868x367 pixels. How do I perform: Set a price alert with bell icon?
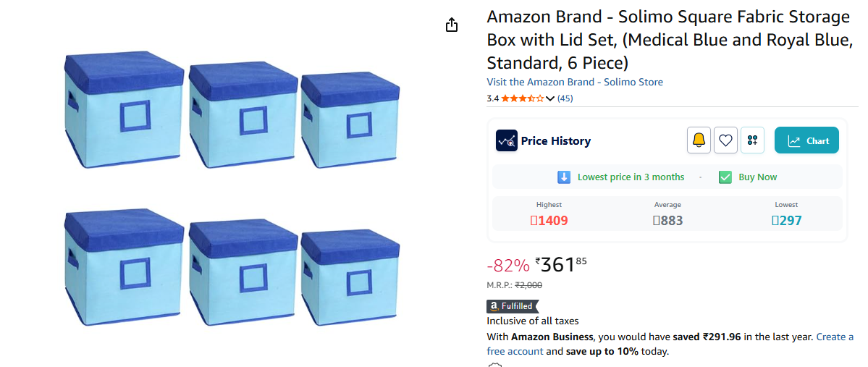(x=699, y=140)
